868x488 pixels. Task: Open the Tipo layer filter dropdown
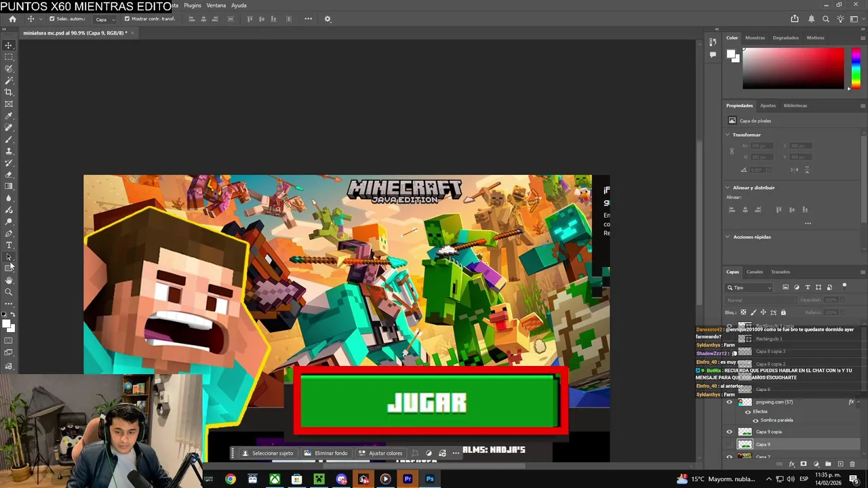[750, 287]
